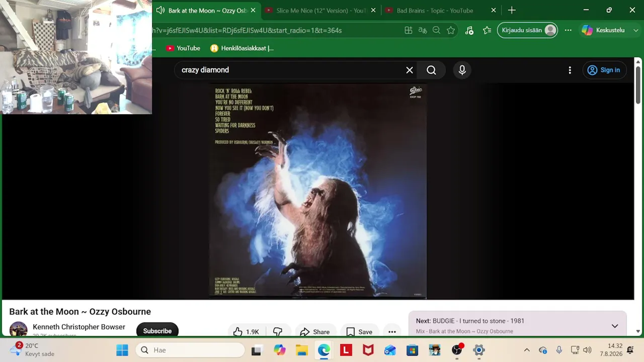The image size is (644, 362).
Task: Open the browser apps grid icon
Action: coord(409,30)
